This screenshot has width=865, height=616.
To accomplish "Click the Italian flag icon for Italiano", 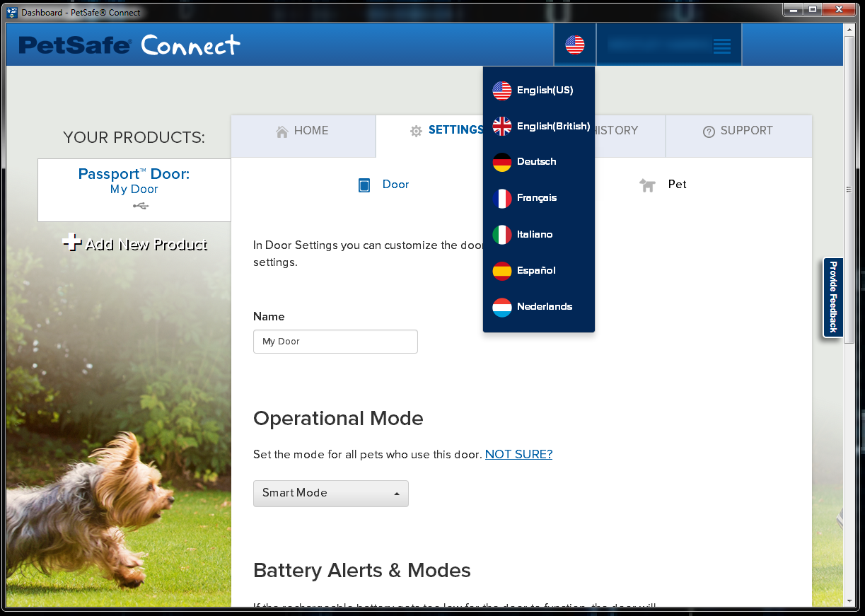I will [x=502, y=234].
